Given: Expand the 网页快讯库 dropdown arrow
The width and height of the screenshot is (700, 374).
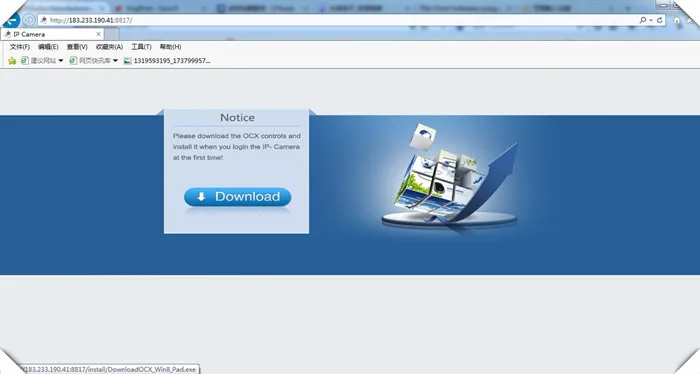Looking at the screenshot, I should click(115, 61).
